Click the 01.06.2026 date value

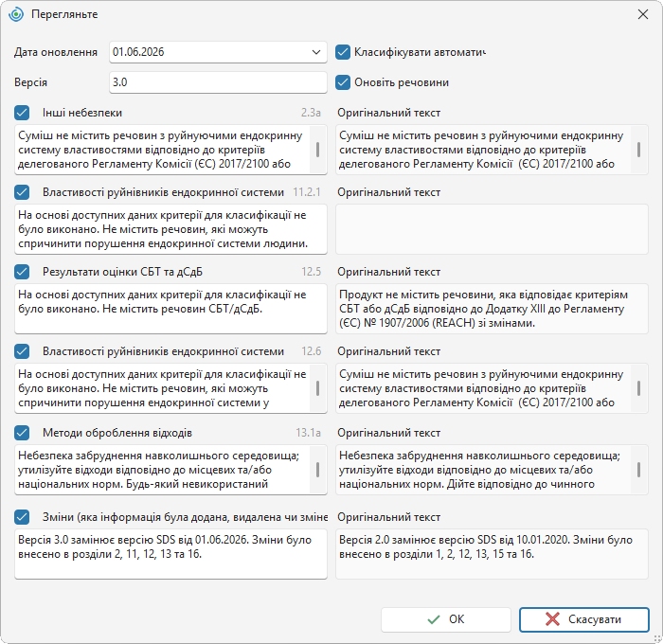pyautogui.click(x=138, y=52)
